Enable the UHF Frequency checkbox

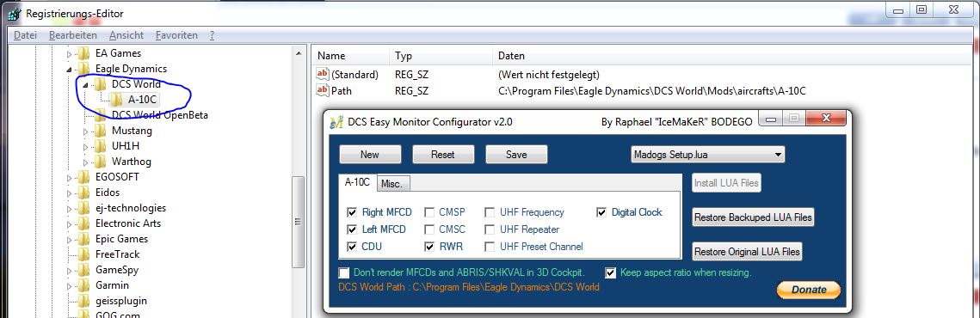tap(490, 212)
